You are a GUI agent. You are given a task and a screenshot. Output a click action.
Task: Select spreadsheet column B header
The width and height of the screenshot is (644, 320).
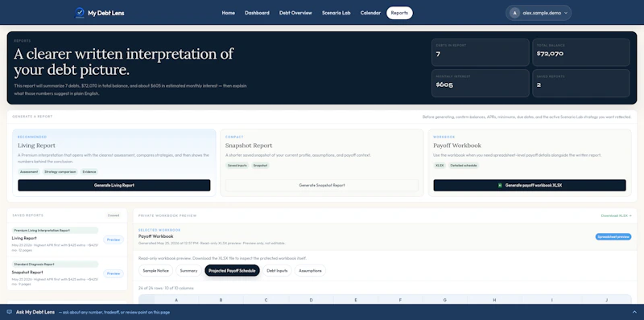coord(221,301)
